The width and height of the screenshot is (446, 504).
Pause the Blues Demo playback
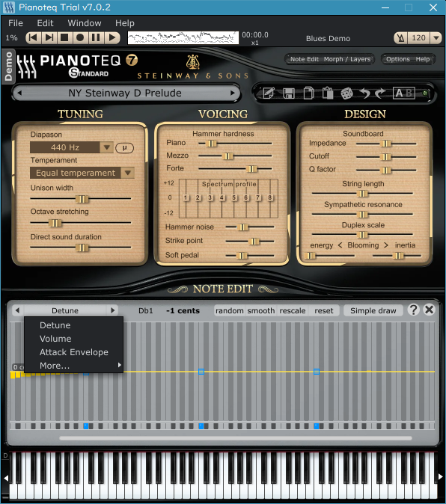96,38
